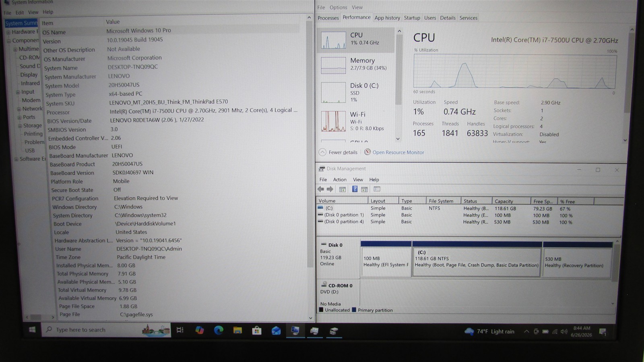The image size is (644, 362).
Task: Sort volumes by File System column header
Action: [443, 201]
